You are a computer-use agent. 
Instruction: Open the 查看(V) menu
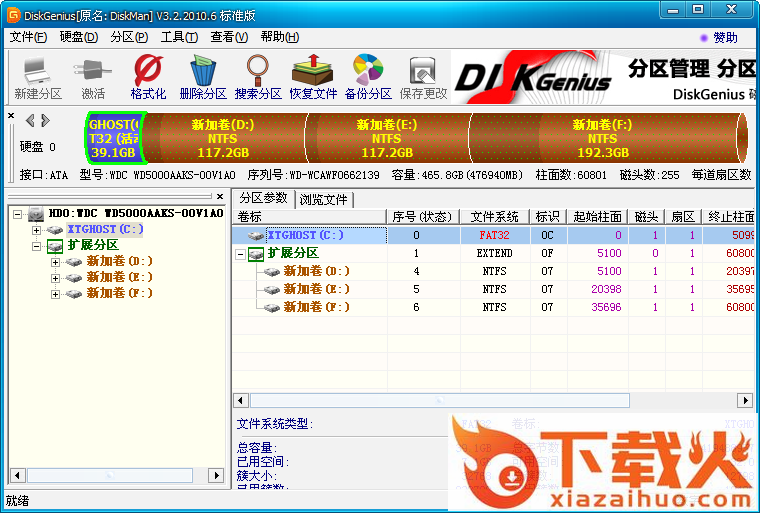229,37
